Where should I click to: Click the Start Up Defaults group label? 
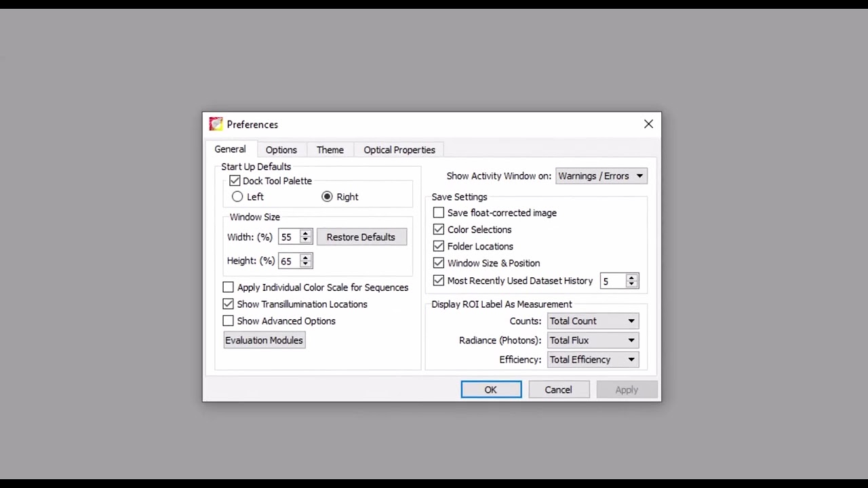tap(256, 167)
